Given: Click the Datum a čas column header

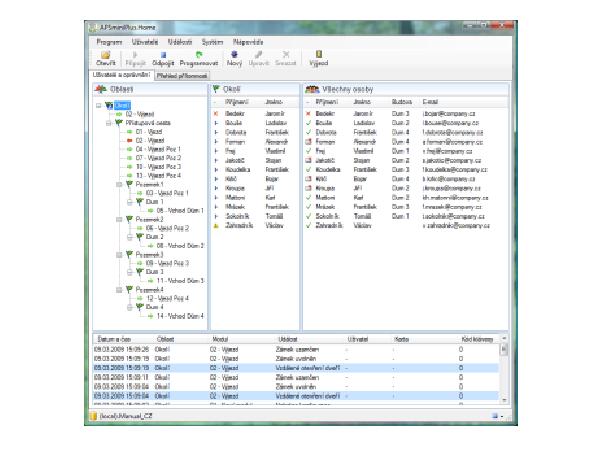Looking at the screenshot, I should pyautogui.click(x=109, y=340).
